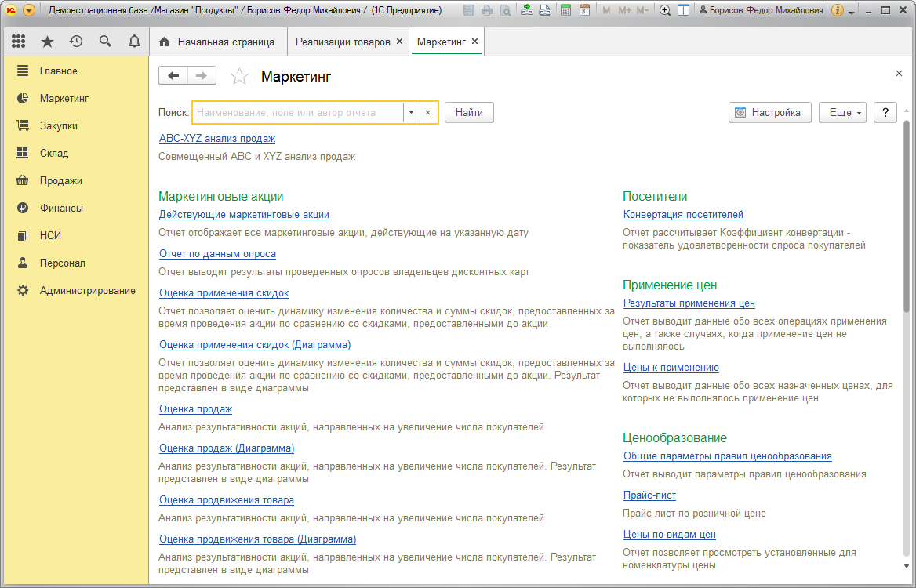Open notifications bell icon

click(x=134, y=41)
